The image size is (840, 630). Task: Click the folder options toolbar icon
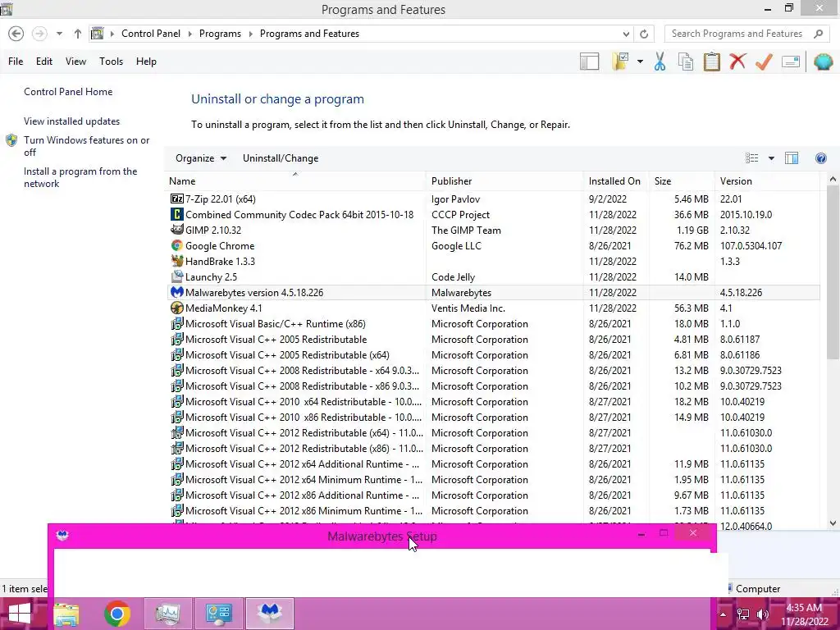(620, 62)
